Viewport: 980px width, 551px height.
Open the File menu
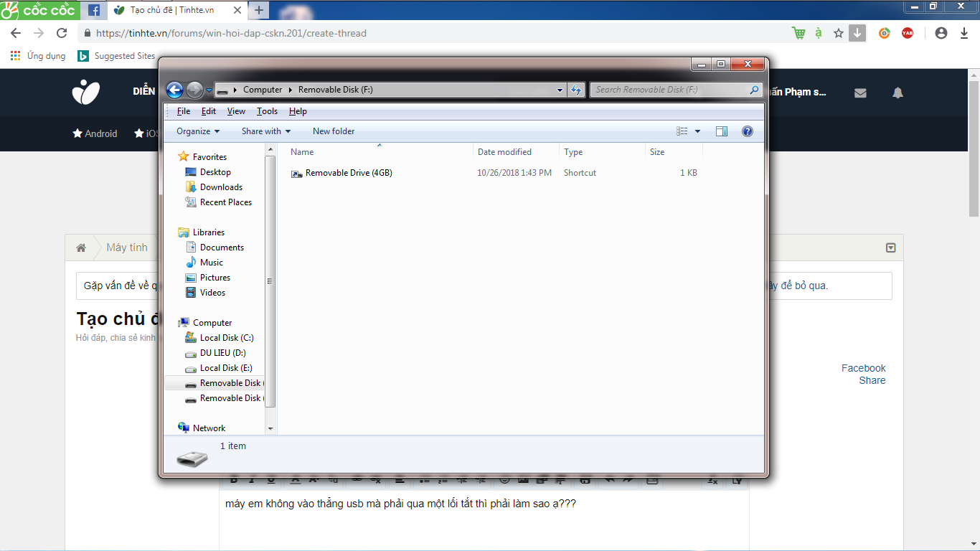pyautogui.click(x=184, y=111)
